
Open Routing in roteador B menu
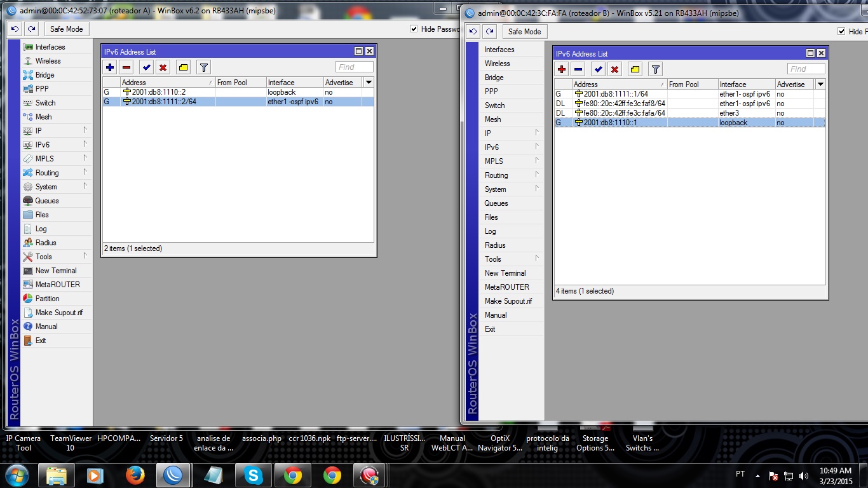point(512,175)
